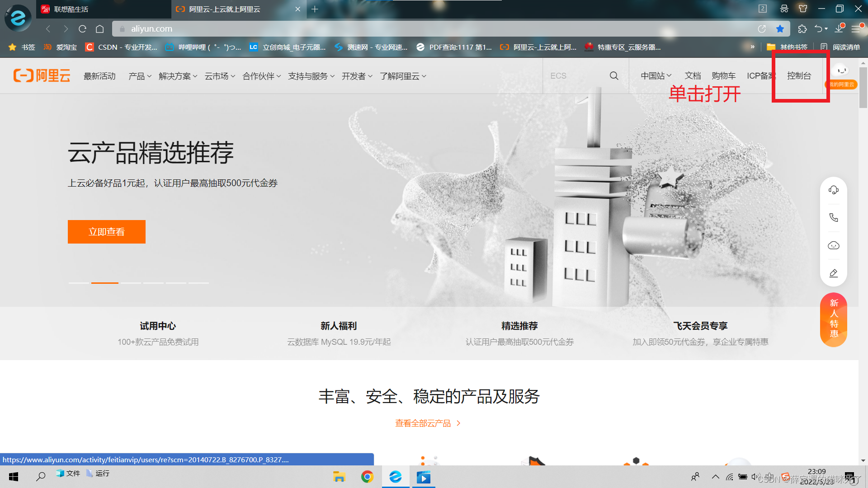The width and height of the screenshot is (868, 488).
Task: Expand the bookmarks overflow chevron
Action: click(x=752, y=47)
